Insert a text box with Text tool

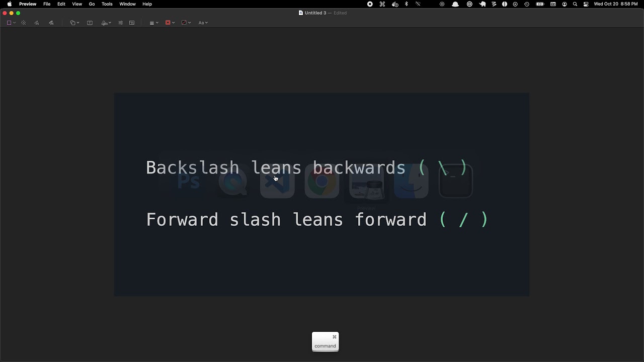point(90,23)
